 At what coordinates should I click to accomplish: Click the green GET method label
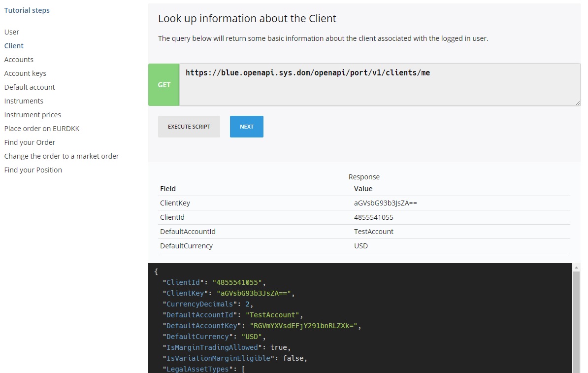point(164,85)
